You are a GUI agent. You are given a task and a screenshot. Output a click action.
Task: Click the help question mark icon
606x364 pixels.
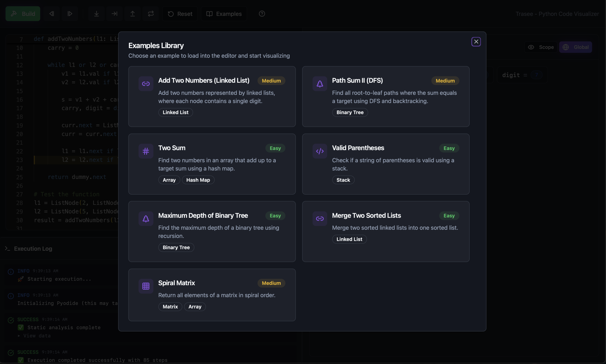pos(262,14)
